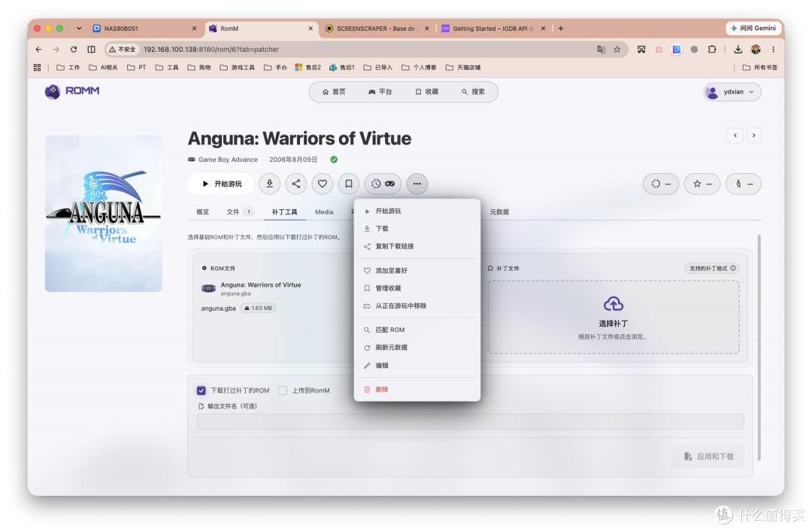Copy download link via share icon button
The image size is (812, 532).
tap(296, 184)
